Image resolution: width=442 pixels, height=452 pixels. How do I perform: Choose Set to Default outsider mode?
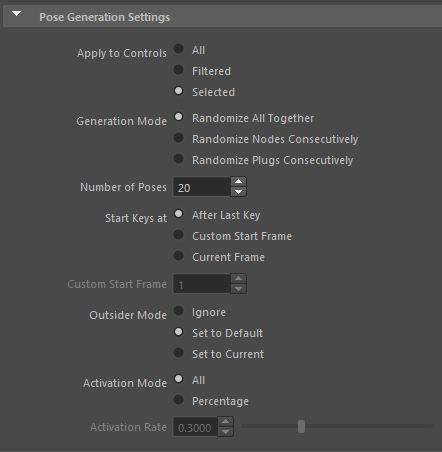(x=179, y=332)
